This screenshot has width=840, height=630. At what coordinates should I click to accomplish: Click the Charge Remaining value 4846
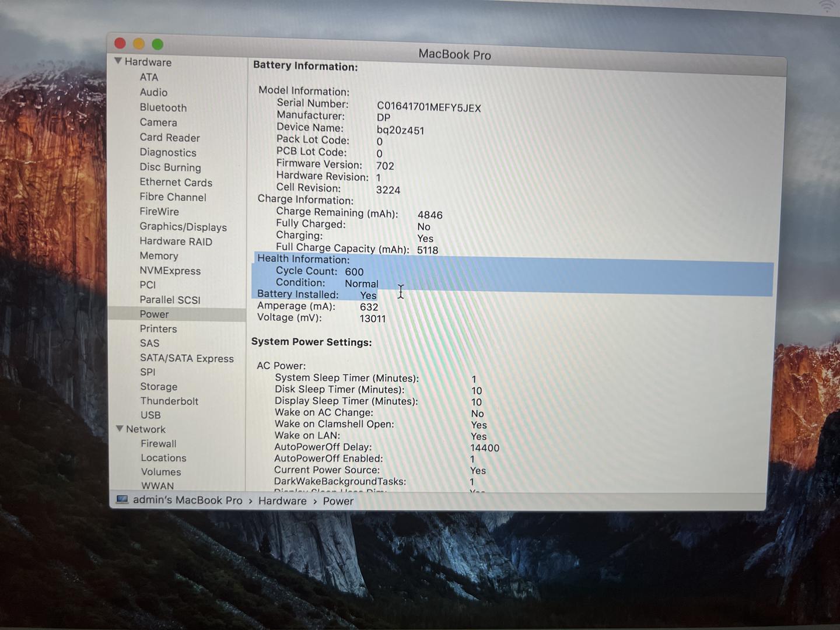point(430,215)
